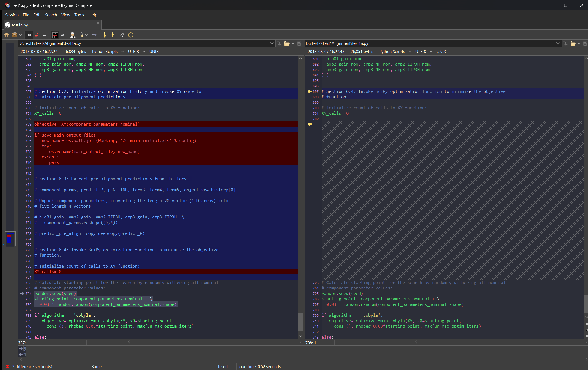Click the Insert status bar entry

(223, 367)
